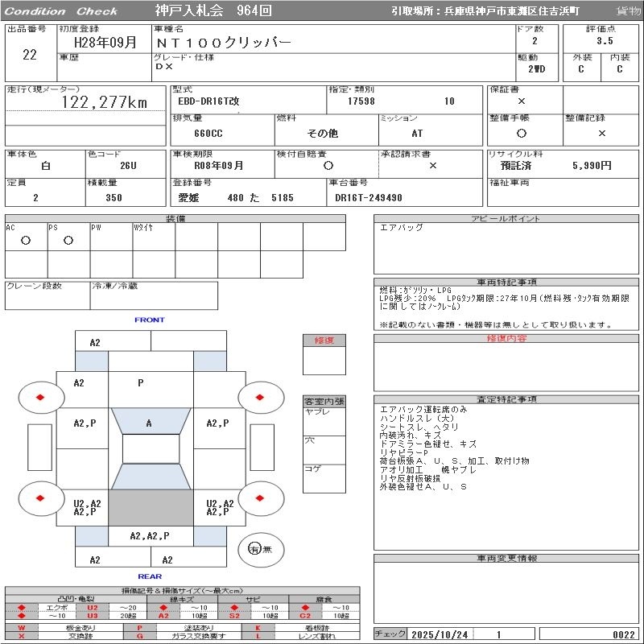This screenshot has width=644, height=644.
Task: Select the lower-left wheel circle marker
Action: tap(40, 497)
